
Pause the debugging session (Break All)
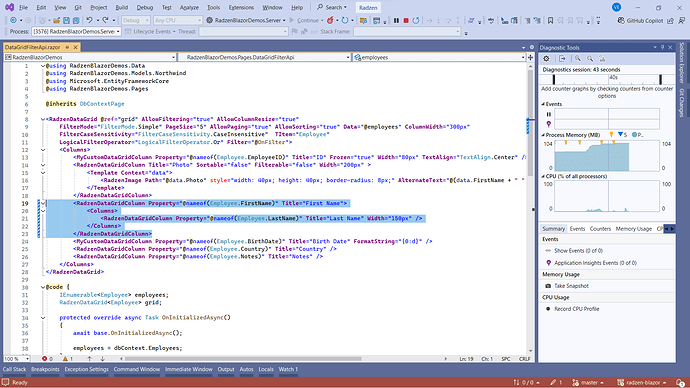point(396,20)
